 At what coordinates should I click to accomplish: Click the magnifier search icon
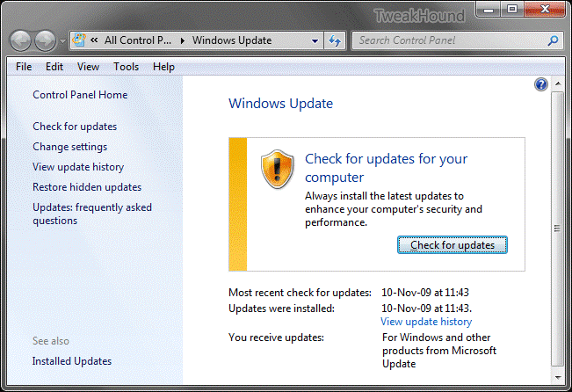(x=553, y=40)
